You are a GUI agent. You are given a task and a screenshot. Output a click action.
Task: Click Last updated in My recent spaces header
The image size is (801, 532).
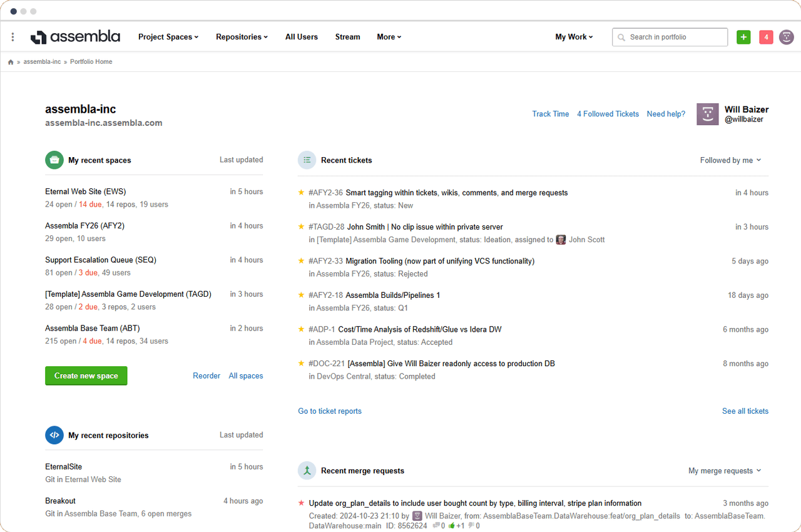[x=242, y=160]
